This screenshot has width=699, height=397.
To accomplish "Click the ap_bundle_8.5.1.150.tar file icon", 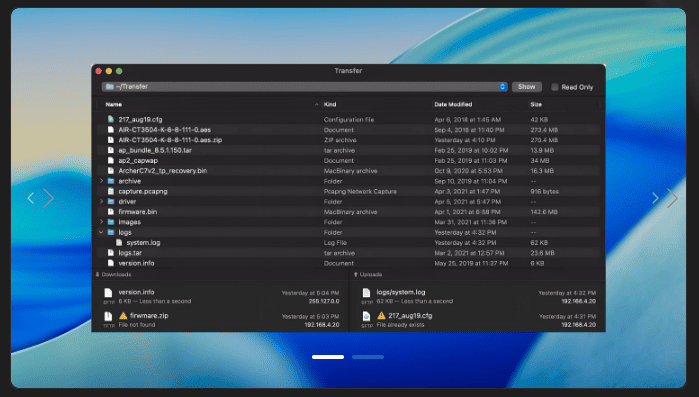I will 111,150.
